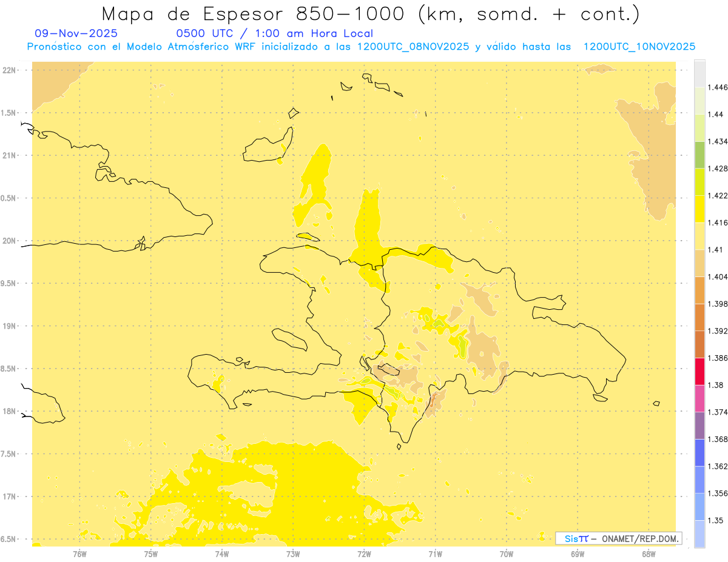Click the legend value '1.422'
The width and height of the screenshot is (728, 562).
pyautogui.click(x=718, y=195)
